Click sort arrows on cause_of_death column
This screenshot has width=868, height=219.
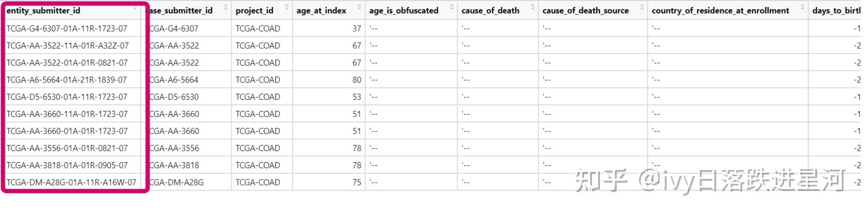(x=532, y=7)
